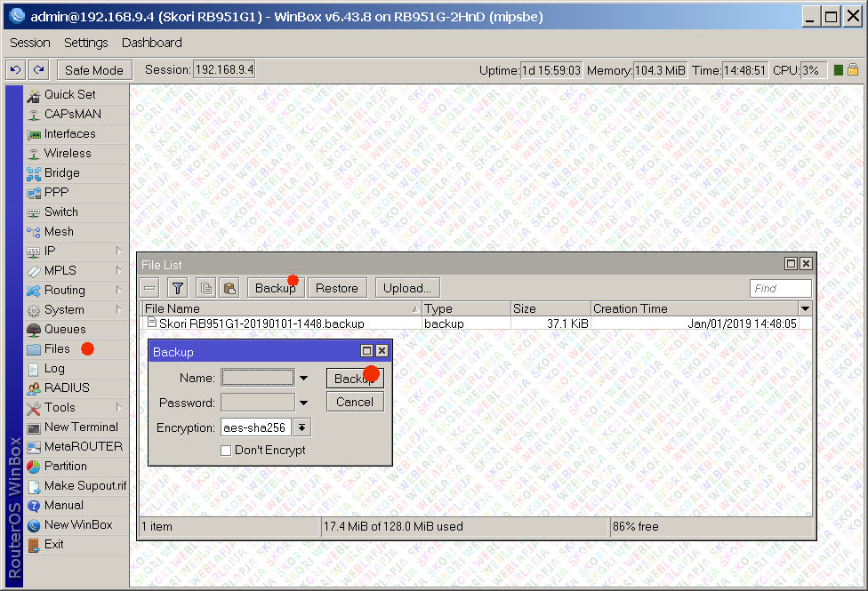Open the Encryption aes-sha256 dropdown
Image resolution: width=868 pixels, height=591 pixels.
tap(302, 427)
